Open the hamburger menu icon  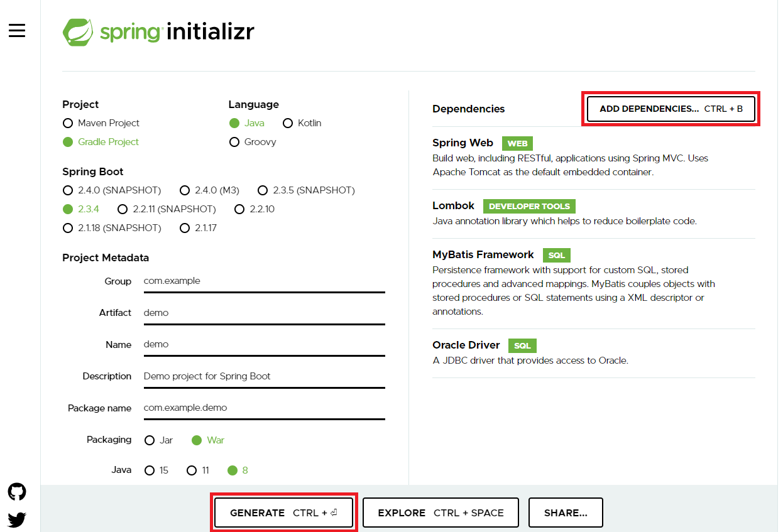pos(17,30)
